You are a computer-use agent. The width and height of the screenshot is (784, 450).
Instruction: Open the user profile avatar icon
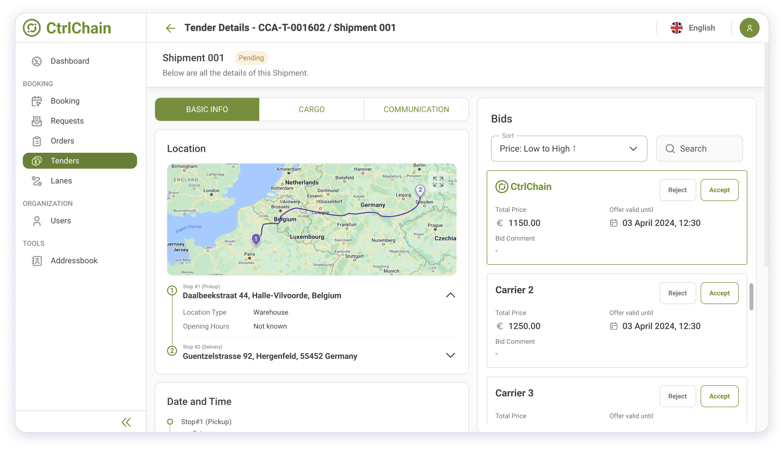click(749, 28)
